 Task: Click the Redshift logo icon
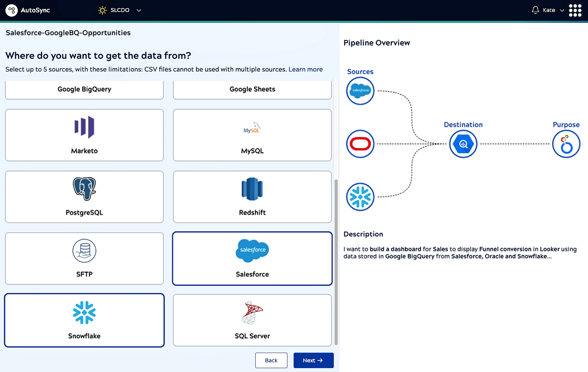click(252, 189)
